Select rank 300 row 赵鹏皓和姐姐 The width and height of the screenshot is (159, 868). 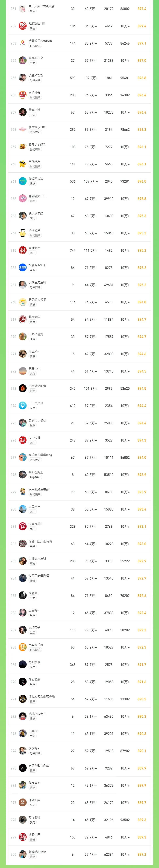(79, 854)
